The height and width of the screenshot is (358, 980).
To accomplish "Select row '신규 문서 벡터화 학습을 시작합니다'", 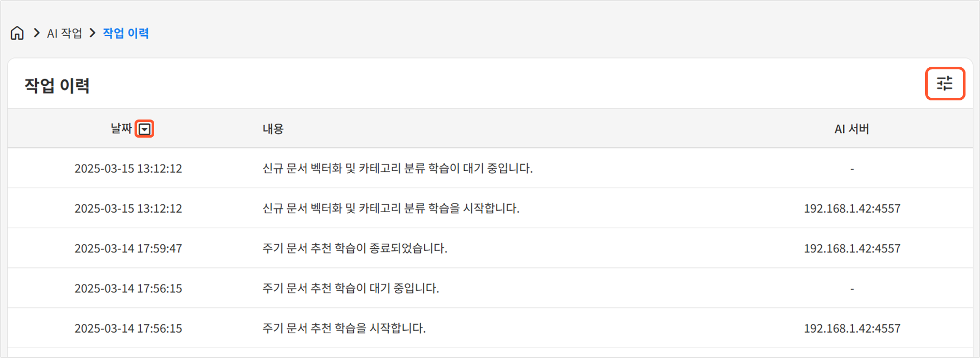I will 391,208.
